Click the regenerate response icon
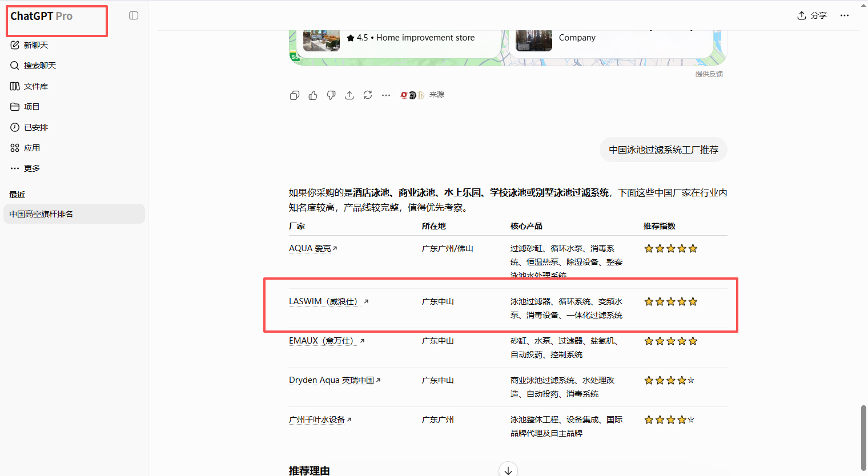 point(368,95)
